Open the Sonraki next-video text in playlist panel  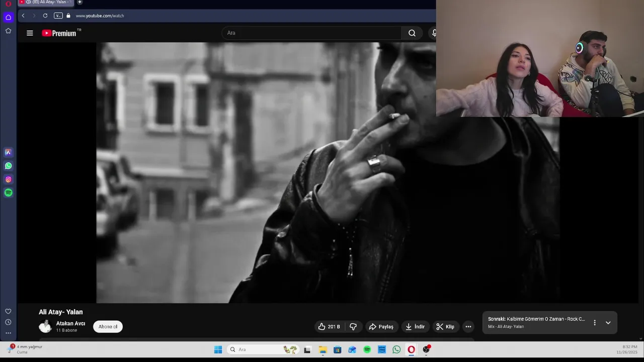pyautogui.click(x=536, y=319)
